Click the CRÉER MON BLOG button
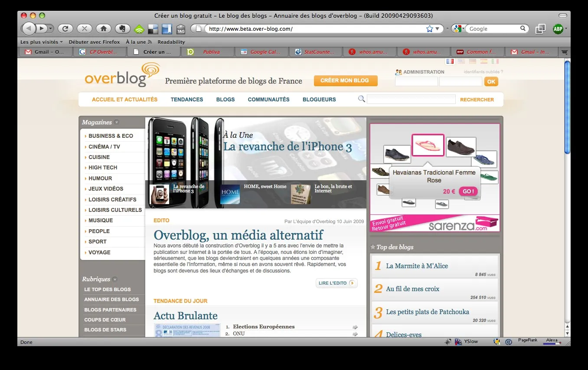 [346, 81]
